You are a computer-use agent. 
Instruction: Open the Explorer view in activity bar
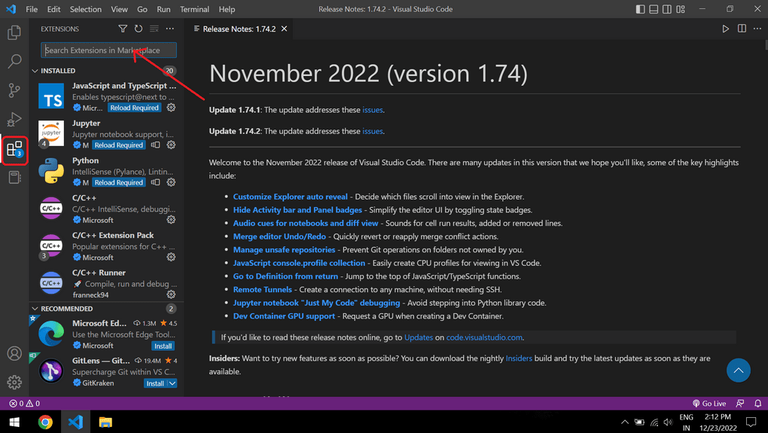click(x=14, y=32)
